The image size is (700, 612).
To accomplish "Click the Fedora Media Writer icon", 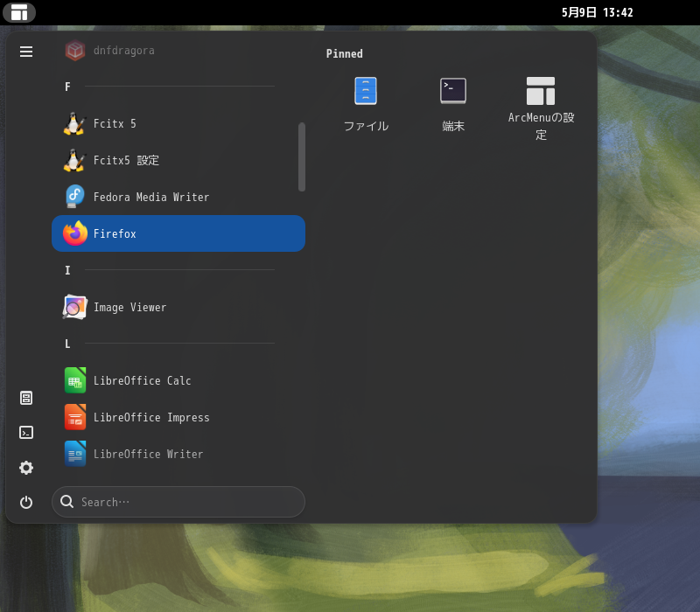I will [x=75, y=198].
